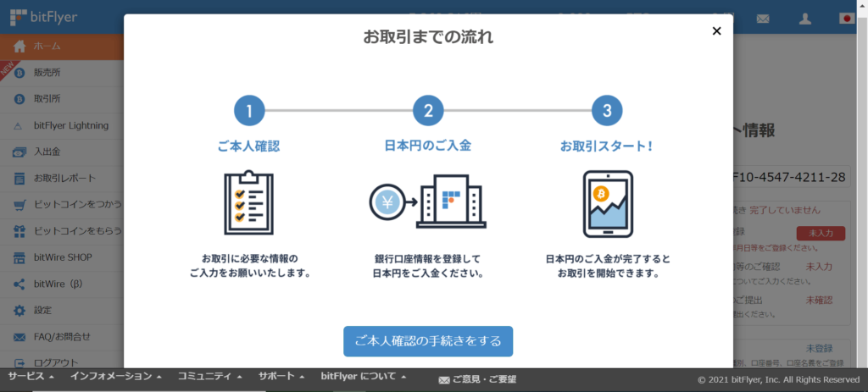This screenshot has width=868, height=392.
Task: Click the shopping cart icon in sidebar
Action: tap(19, 205)
